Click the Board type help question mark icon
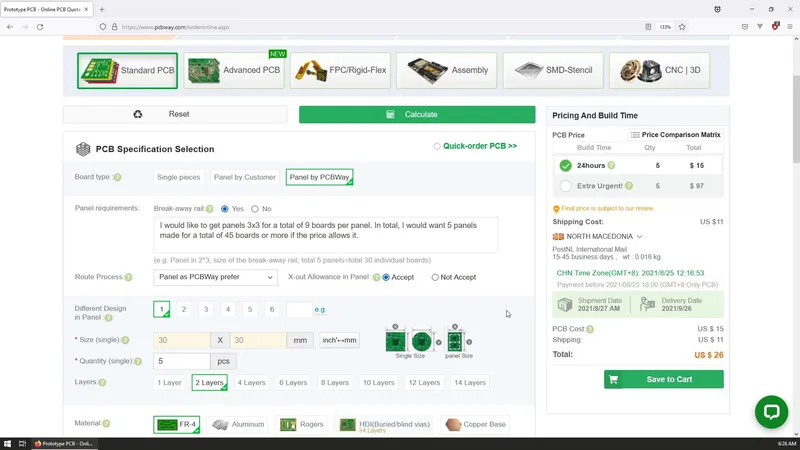Image resolution: width=800 pixels, height=450 pixels. [x=117, y=177]
